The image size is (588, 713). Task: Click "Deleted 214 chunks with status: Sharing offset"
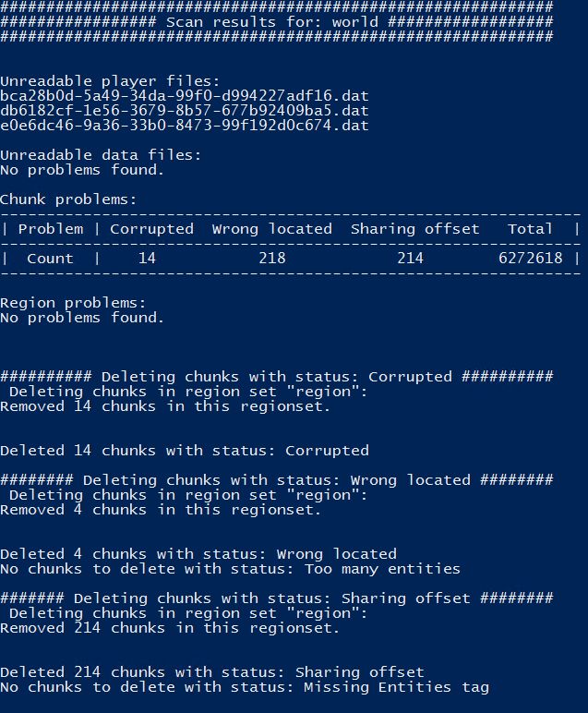pos(211,672)
